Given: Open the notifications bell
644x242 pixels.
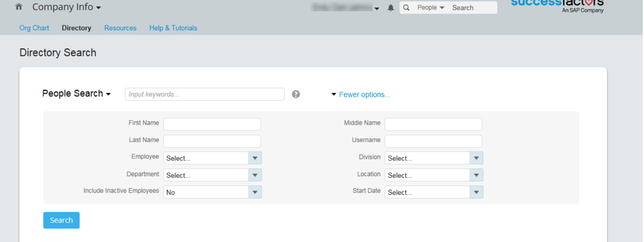Looking at the screenshot, I should tap(391, 8).
